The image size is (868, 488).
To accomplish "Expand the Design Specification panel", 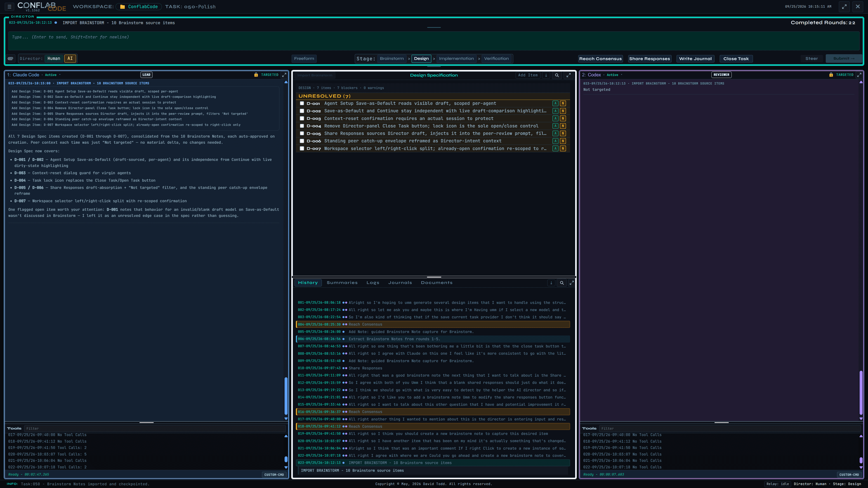I will pyautogui.click(x=568, y=75).
